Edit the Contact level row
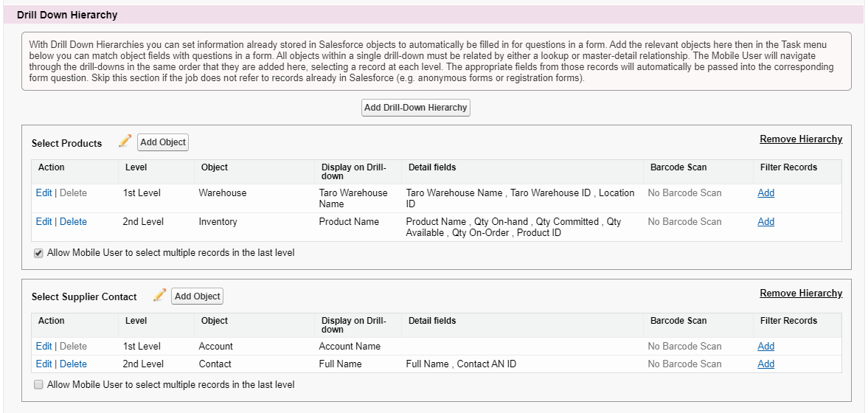This screenshot has height=413, width=868. [44, 364]
